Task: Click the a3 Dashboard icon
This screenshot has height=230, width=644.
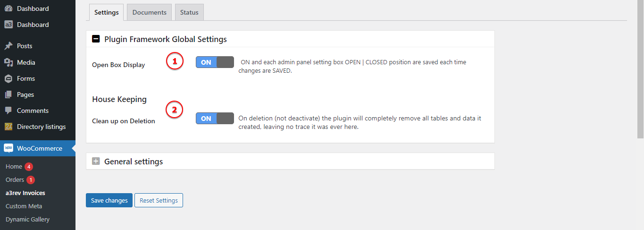Action: pos(8,25)
